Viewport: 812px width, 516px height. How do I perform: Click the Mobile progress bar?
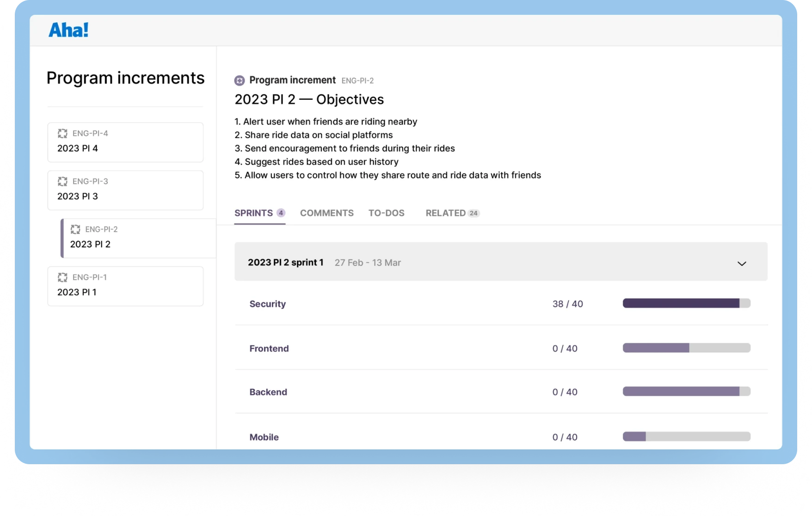tap(686, 436)
